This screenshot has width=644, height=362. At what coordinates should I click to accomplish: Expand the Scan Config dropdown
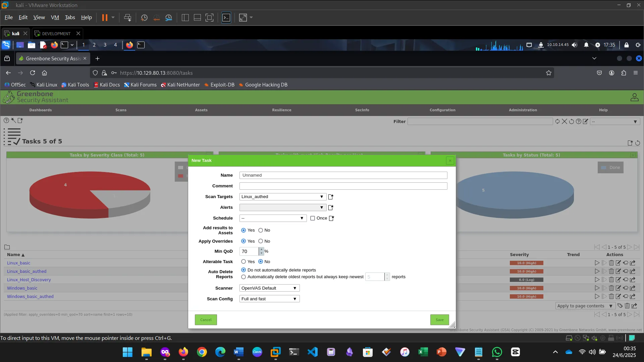tap(269, 299)
